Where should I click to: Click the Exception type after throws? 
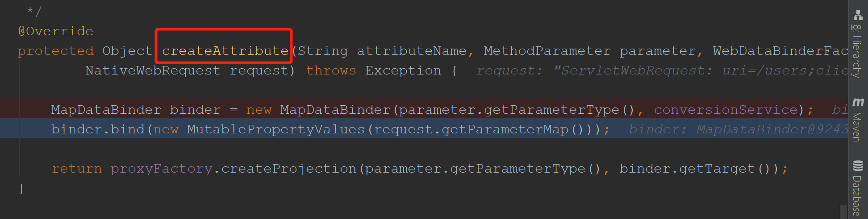coord(403,70)
